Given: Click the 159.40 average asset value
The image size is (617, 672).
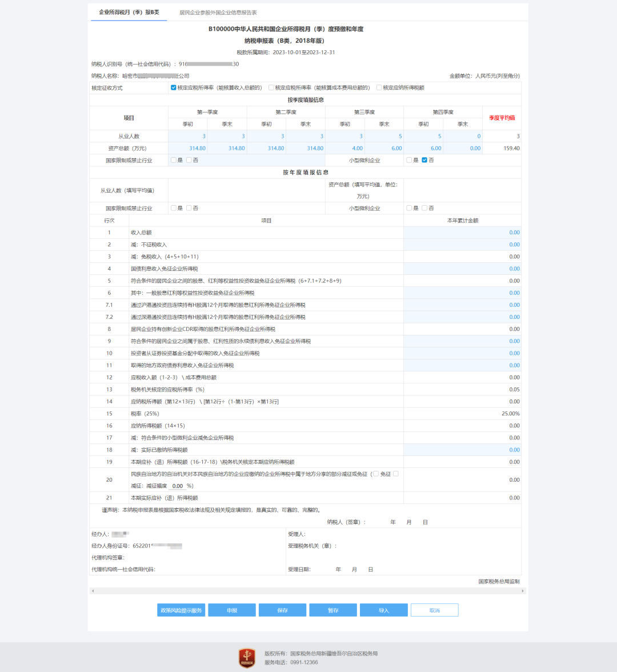Looking at the screenshot, I should click(512, 149).
